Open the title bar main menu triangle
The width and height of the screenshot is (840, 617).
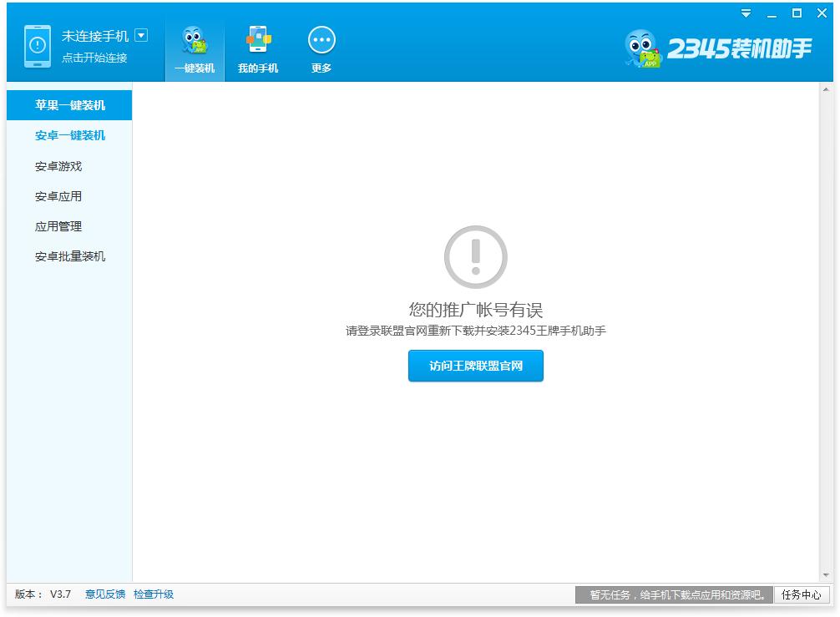(746, 13)
